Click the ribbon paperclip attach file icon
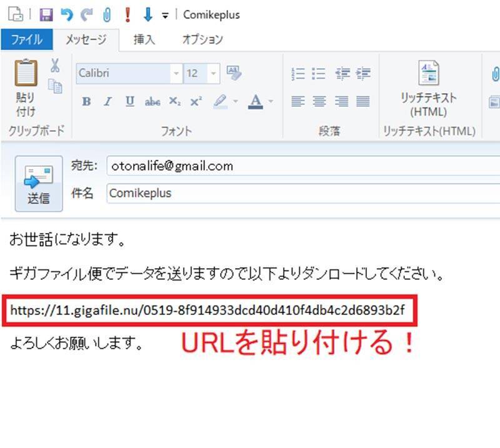 pyautogui.click(x=495, y=74)
